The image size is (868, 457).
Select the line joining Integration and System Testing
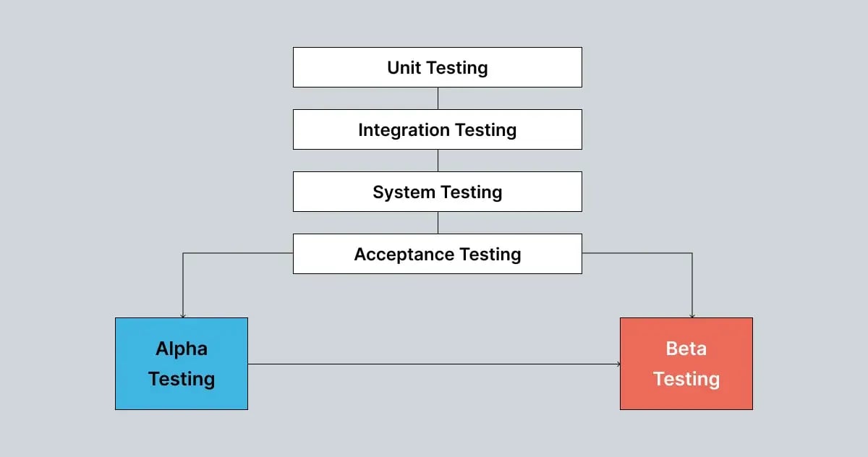pos(438,161)
